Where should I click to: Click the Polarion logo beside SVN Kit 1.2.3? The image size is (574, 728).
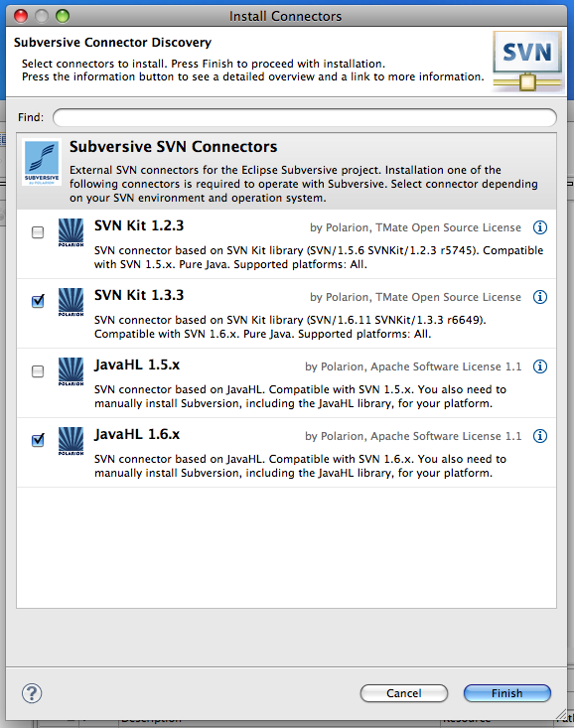click(x=72, y=232)
